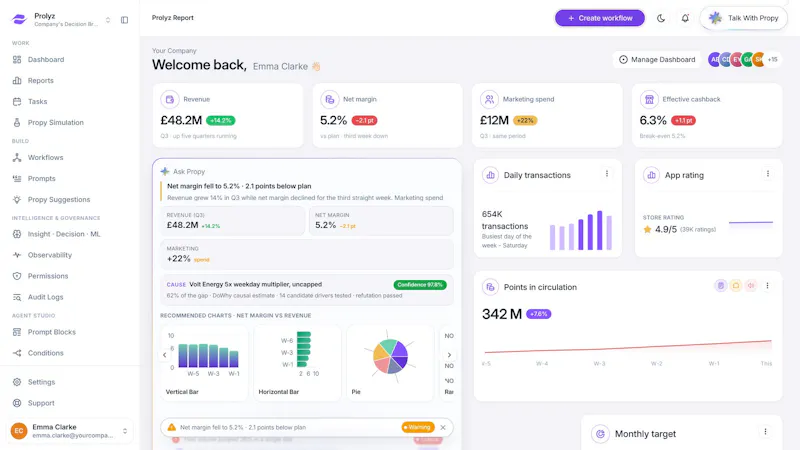Toggle the yellow bell chart option
This screenshot has height=450, width=800.
tap(736, 286)
